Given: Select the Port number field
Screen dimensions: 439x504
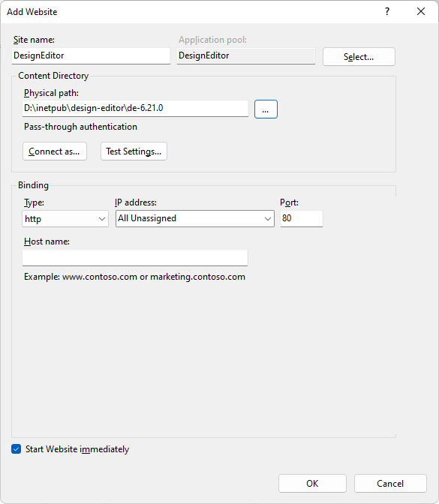Looking at the screenshot, I should (302, 218).
